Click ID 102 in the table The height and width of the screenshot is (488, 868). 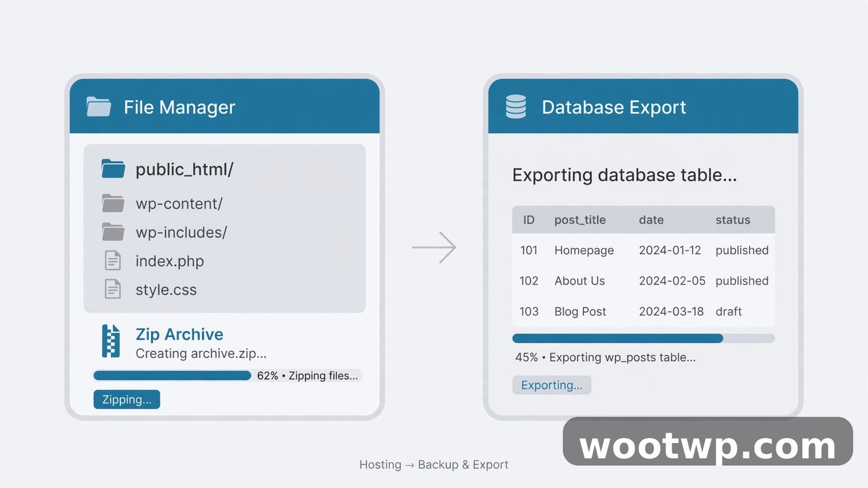[x=529, y=281]
